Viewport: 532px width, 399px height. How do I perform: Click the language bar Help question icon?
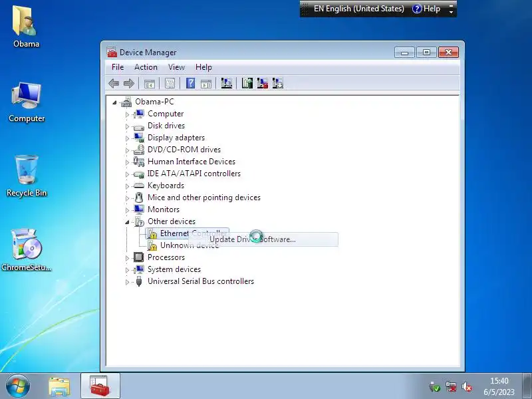[x=416, y=9]
